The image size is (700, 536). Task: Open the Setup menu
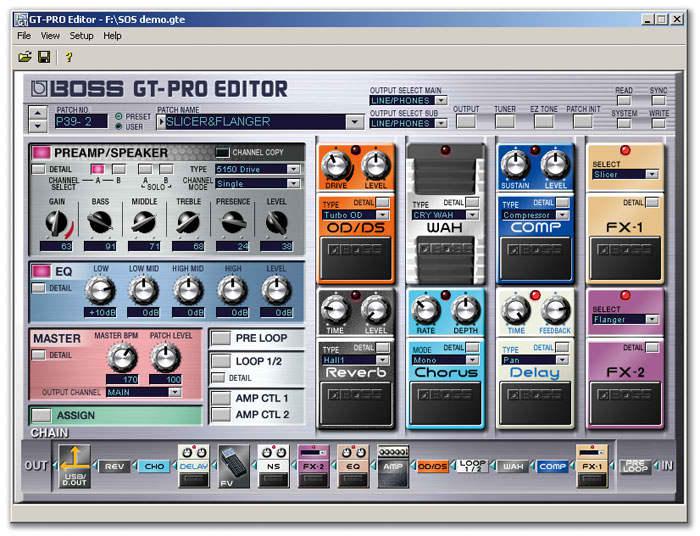click(81, 36)
